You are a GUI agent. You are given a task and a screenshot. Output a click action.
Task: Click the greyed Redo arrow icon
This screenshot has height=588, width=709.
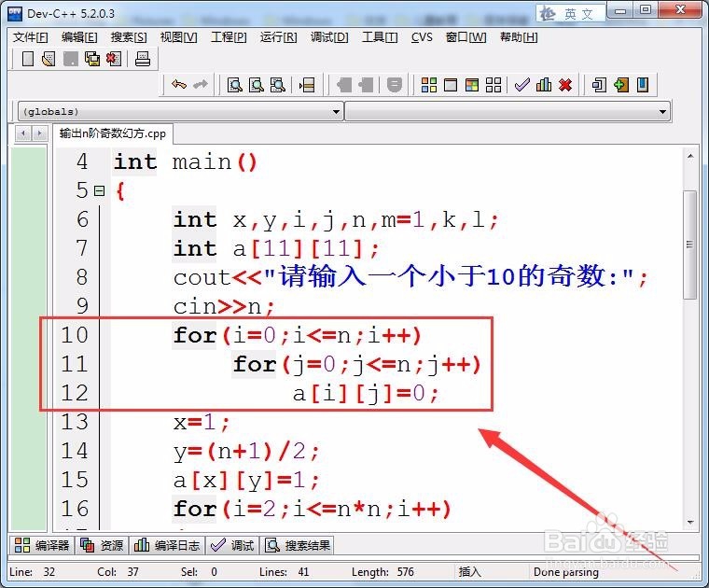pyautogui.click(x=201, y=85)
